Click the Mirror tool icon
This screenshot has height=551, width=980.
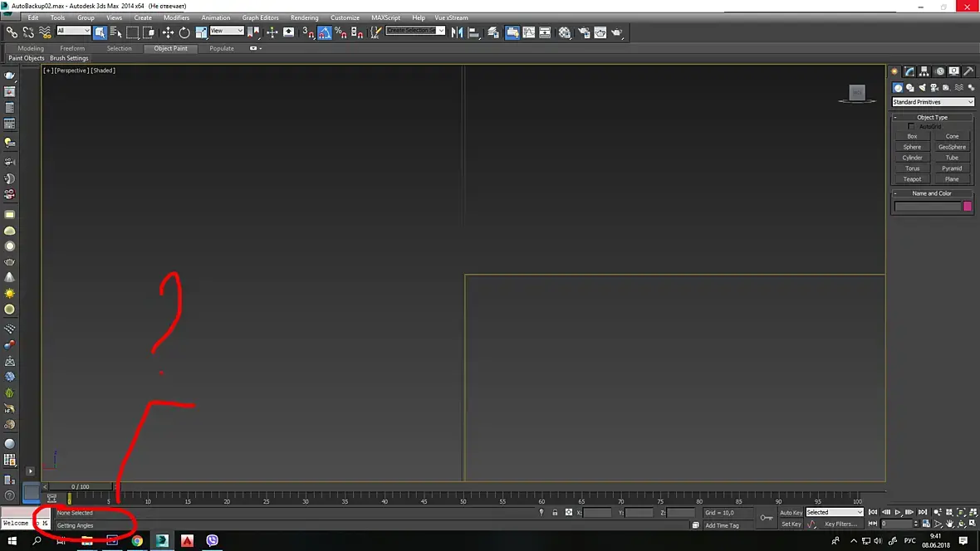coord(457,32)
